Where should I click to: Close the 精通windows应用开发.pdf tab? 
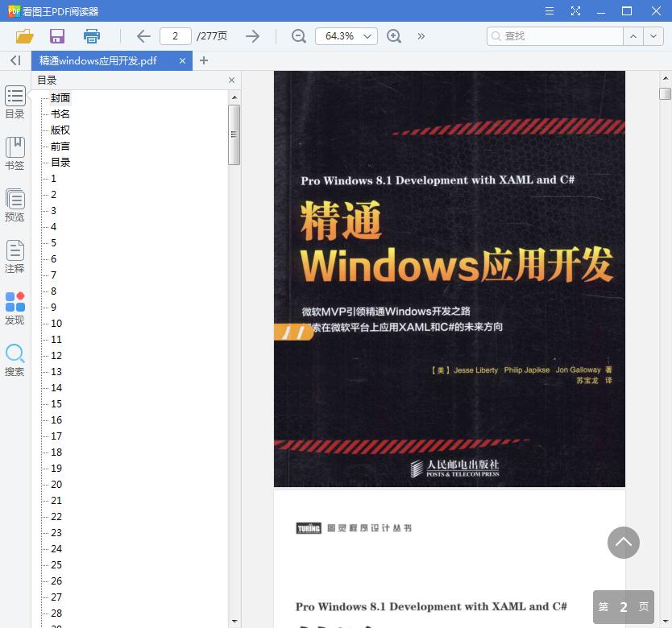[182, 61]
